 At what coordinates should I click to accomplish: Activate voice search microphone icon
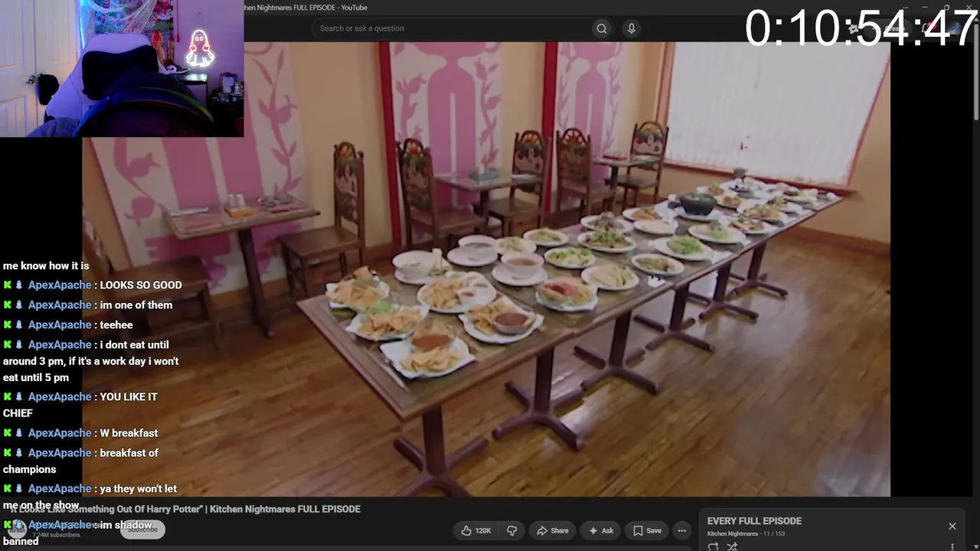[x=631, y=28]
